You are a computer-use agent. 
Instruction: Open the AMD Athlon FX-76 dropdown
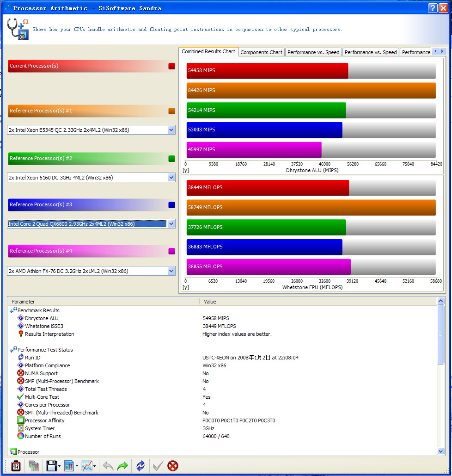tap(171, 271)
